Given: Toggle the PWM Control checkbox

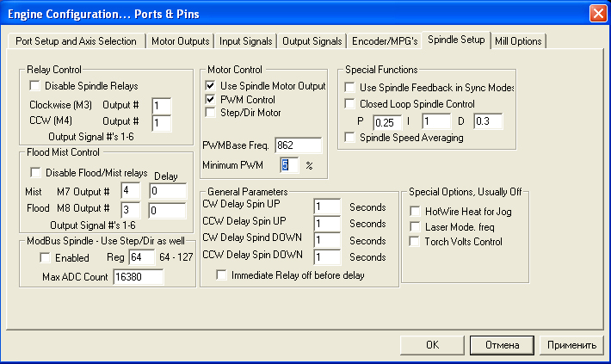Looking at the screenshot, I should [x=211, y=99].
